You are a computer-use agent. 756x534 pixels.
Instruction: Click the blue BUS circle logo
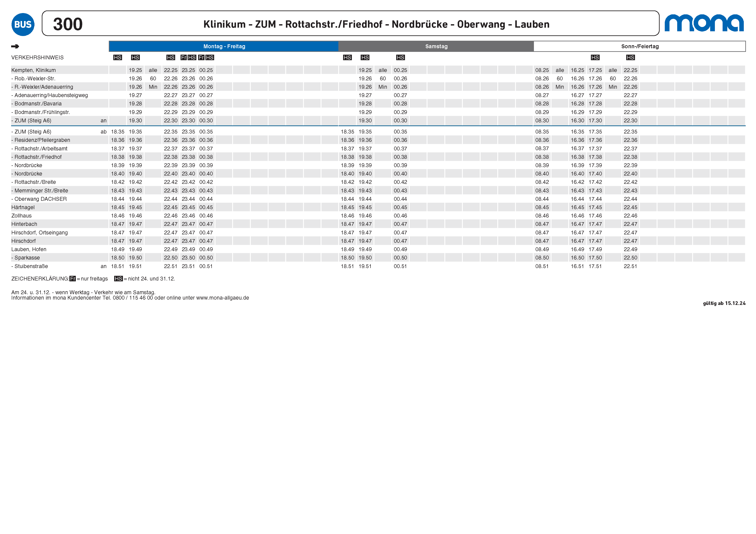pos(23,24)
